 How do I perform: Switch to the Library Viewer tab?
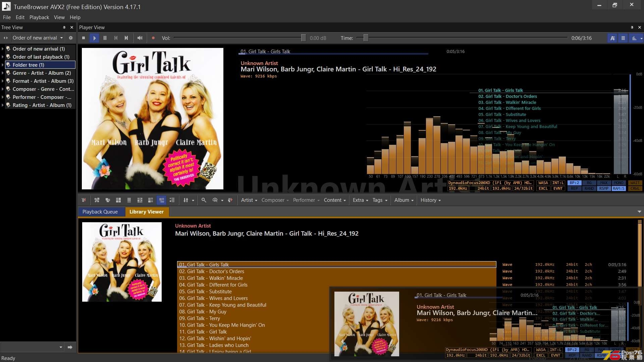tap(146, 211)
